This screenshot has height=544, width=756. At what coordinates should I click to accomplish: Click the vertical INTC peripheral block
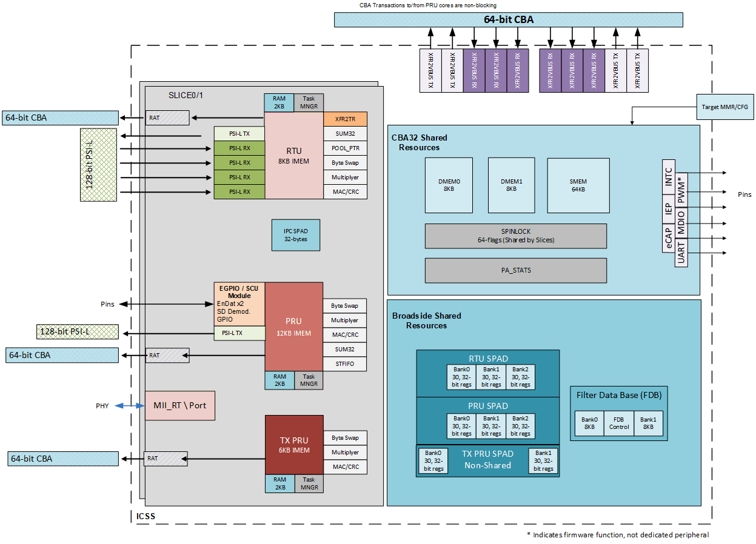point(667,177)
